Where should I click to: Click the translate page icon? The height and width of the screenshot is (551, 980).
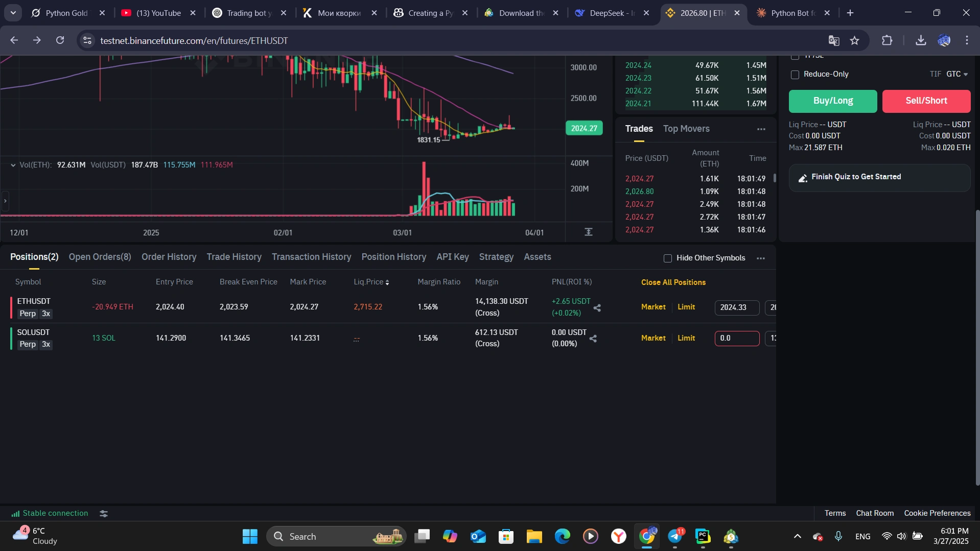click(x=834, y=40)
